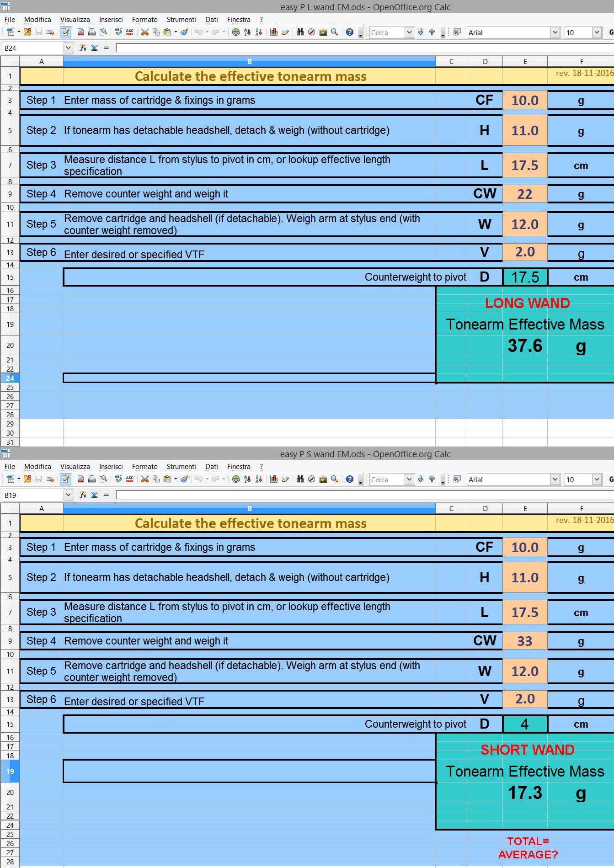Toggle AutoSpellcheck in the L wand window
614x868 pixels.
tap(130, 32)
